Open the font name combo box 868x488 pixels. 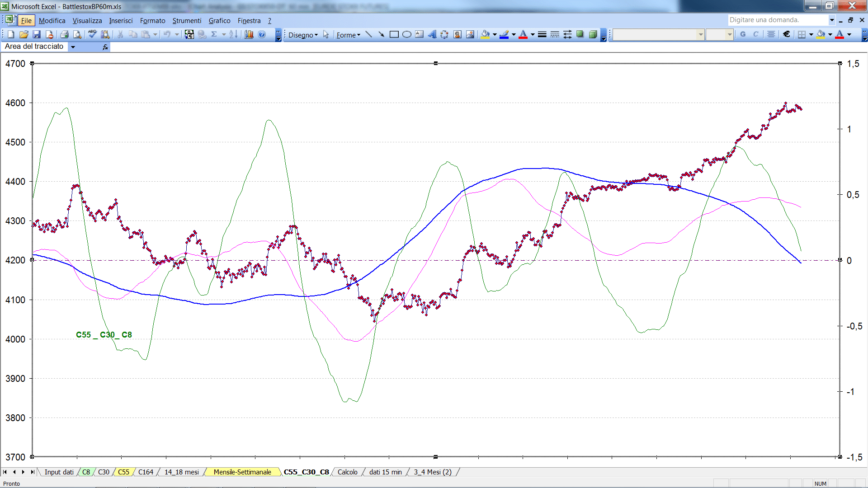pyautogui.click(x=658, y=34)
